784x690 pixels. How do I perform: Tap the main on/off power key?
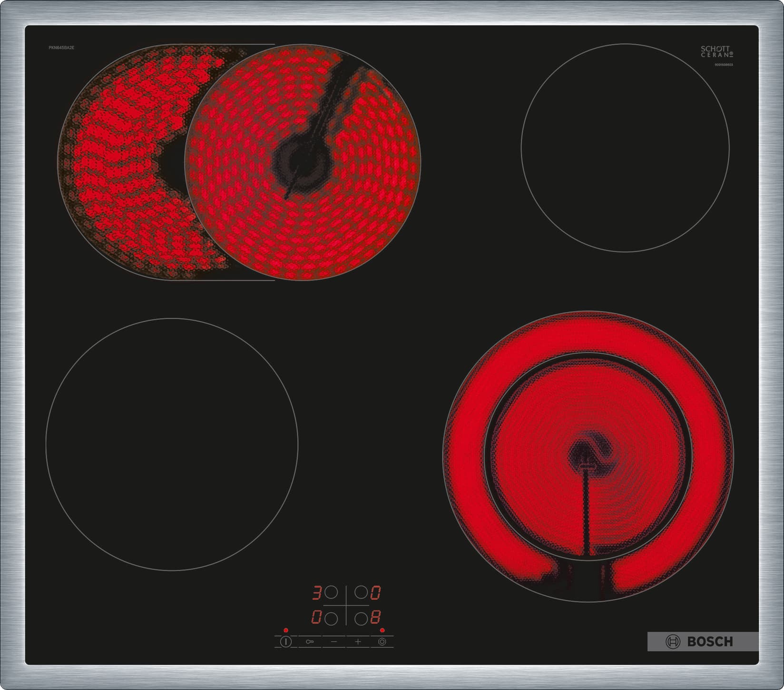click(286, 641)
